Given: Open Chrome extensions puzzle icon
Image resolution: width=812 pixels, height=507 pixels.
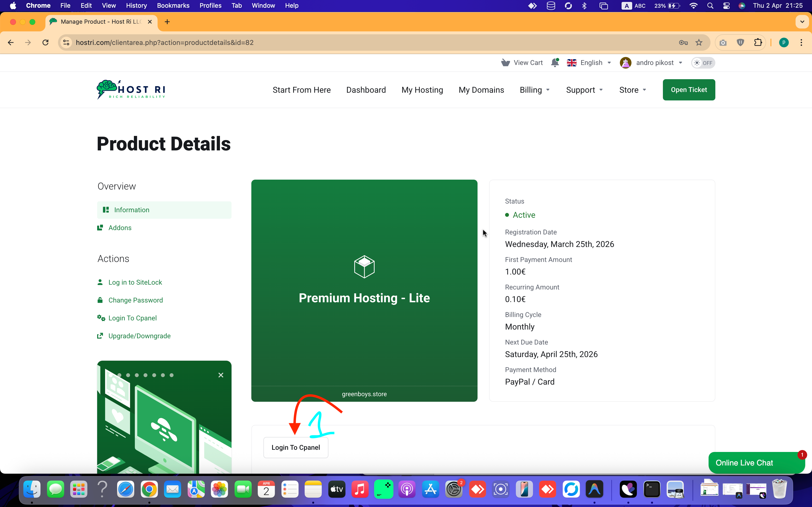Looking at the screenshot, I should pos(758,42).
